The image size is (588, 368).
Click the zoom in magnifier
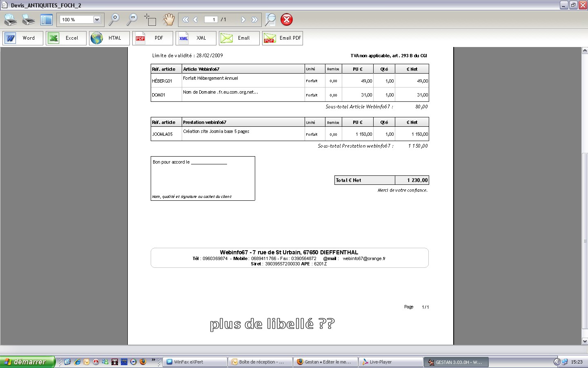point(114,19)
